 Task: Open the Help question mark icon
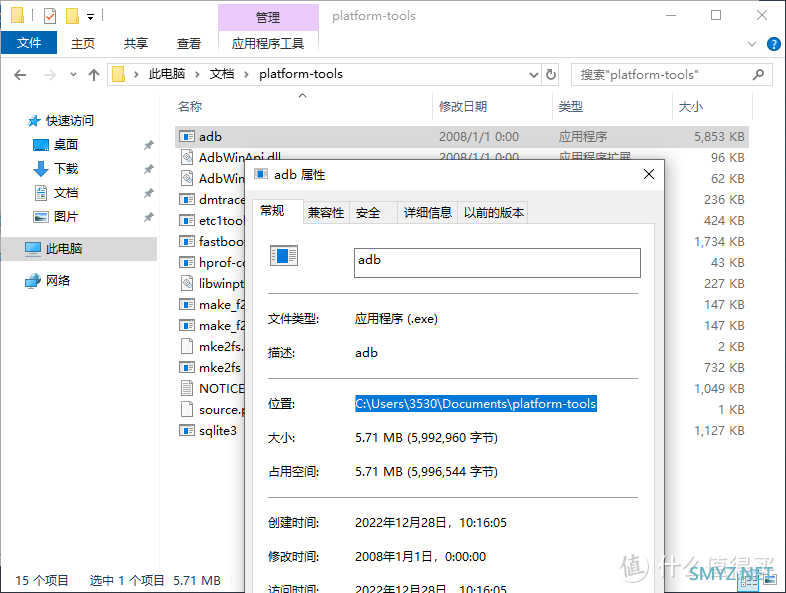click(773, 44)
